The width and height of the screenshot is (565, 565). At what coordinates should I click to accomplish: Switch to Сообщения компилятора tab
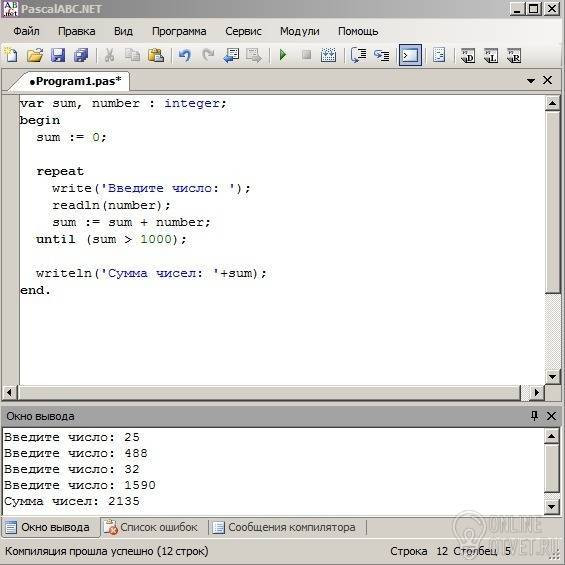(x=284, y=528)
